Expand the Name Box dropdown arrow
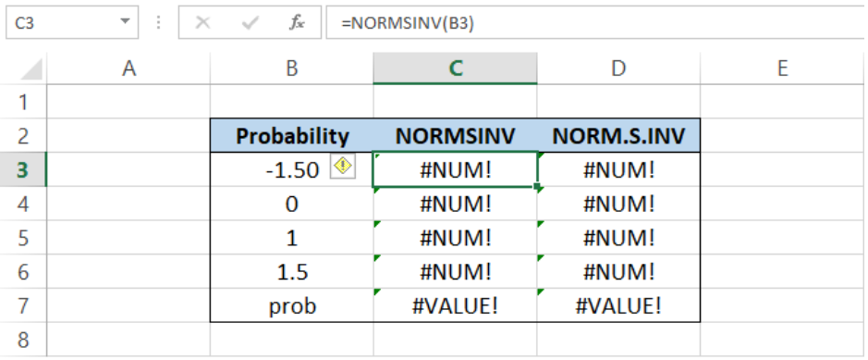Image resolution: width=868 pixels, height=360 pixels. 125,22
